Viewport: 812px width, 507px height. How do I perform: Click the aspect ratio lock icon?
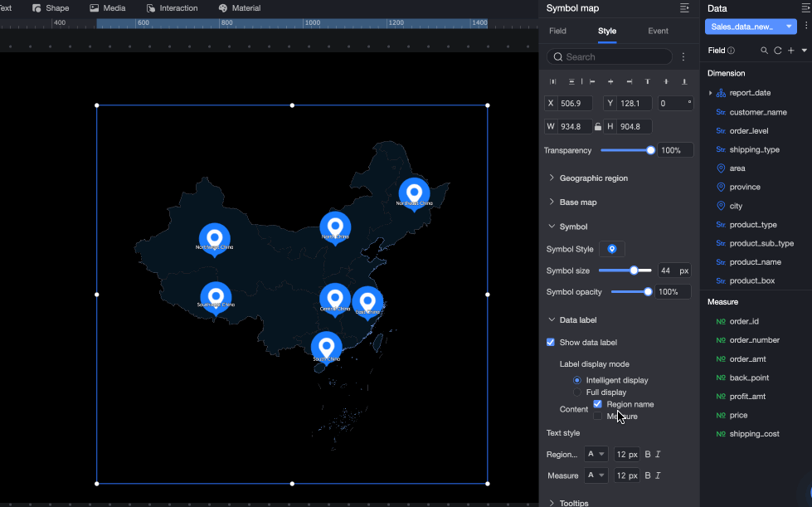pos(598,127)
